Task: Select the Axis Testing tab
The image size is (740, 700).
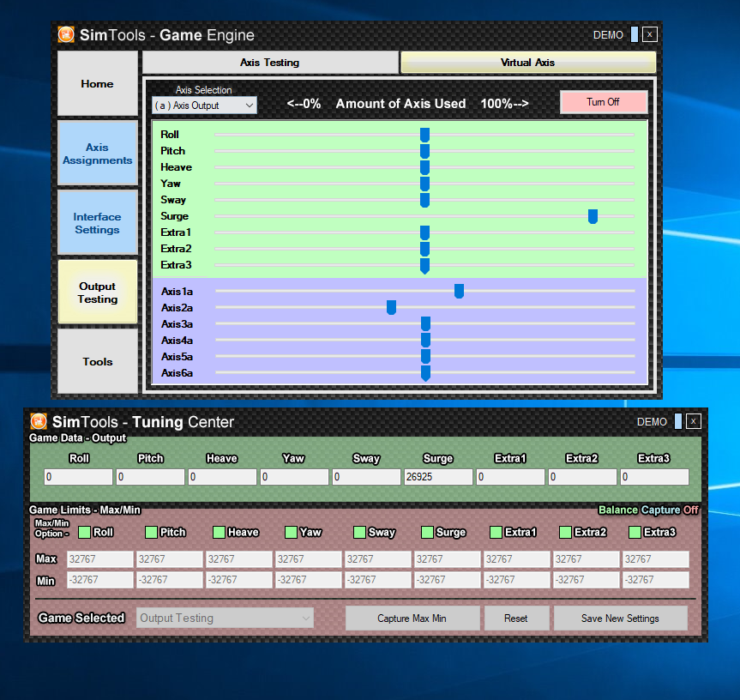Action: tap(270, 63)
